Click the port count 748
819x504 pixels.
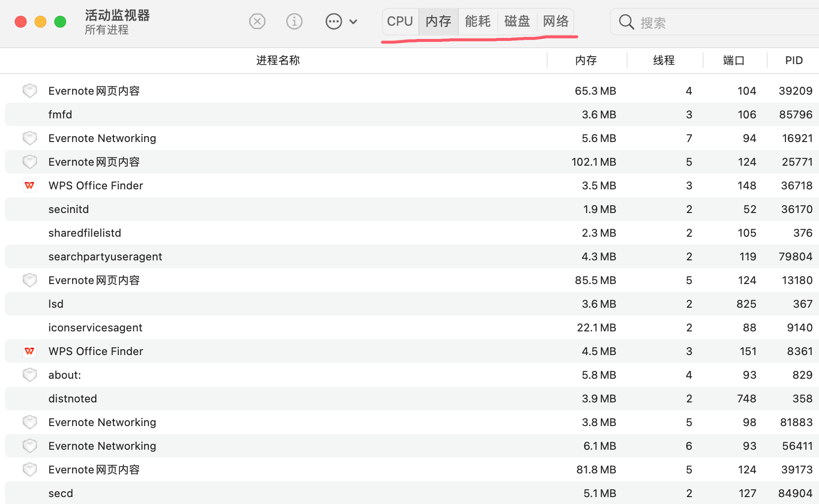pos(746,398)
